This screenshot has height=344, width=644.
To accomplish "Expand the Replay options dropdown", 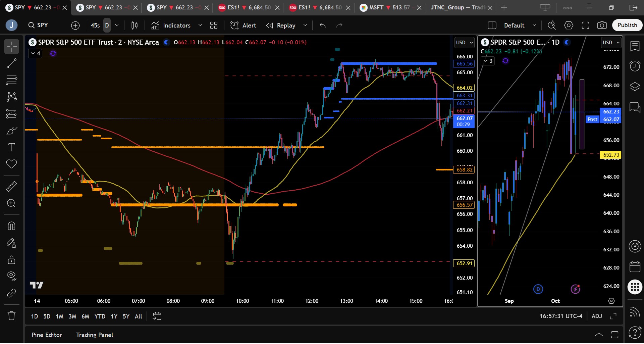I will [305, 25].
